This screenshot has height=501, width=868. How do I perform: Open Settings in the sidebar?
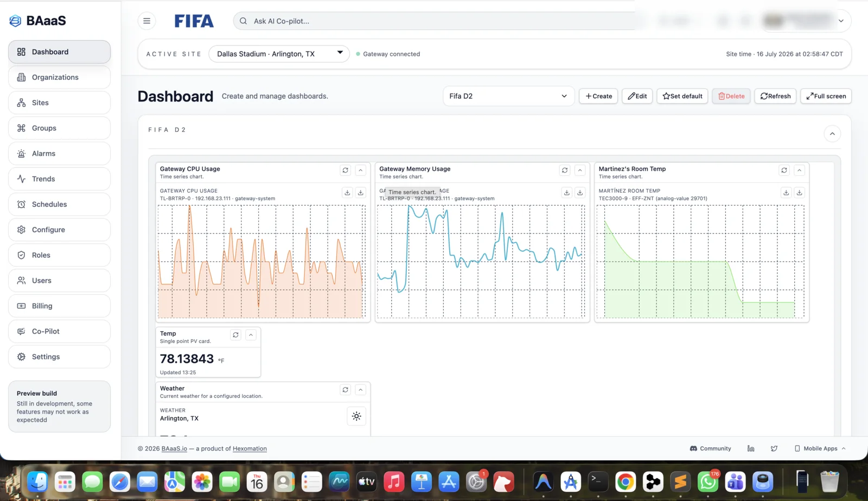pyautogui.click(x=59, y=357)
